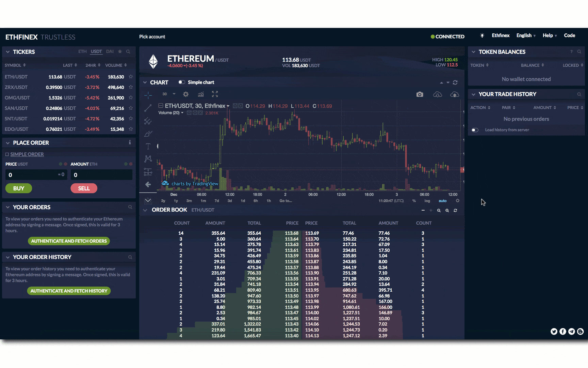The width and height of the screenshot is (588, 368).
Task: Show favorite tickers star filter
Action: [120, 51]
